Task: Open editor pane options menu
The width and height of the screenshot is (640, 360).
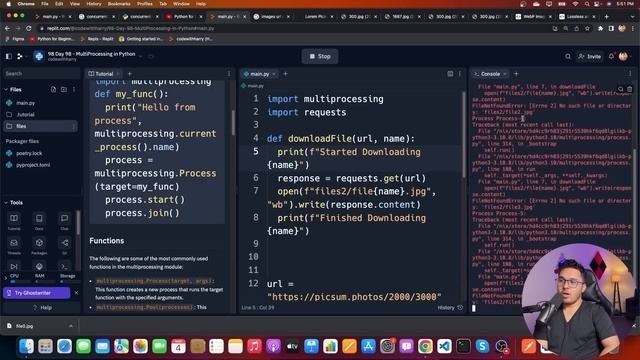Action: point(460,74)
